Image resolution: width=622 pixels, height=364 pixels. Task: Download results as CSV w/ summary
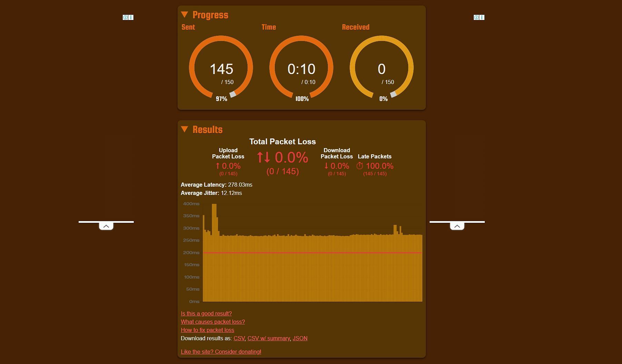point(269,338)
